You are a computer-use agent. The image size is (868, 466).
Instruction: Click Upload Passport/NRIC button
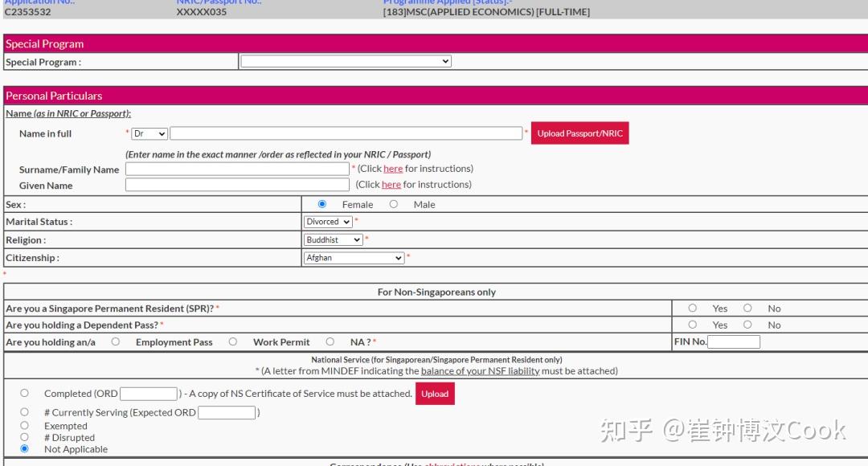click(579, 133)
